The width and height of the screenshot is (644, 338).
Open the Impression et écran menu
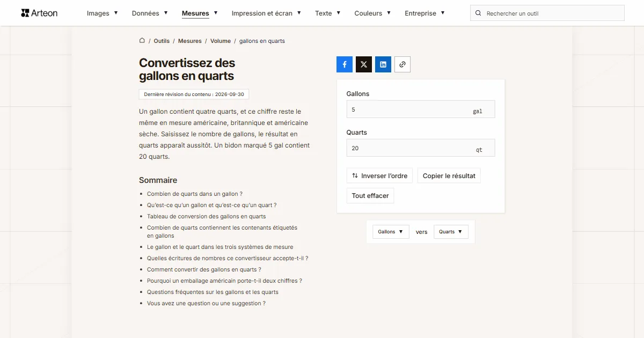coord(266,13)
